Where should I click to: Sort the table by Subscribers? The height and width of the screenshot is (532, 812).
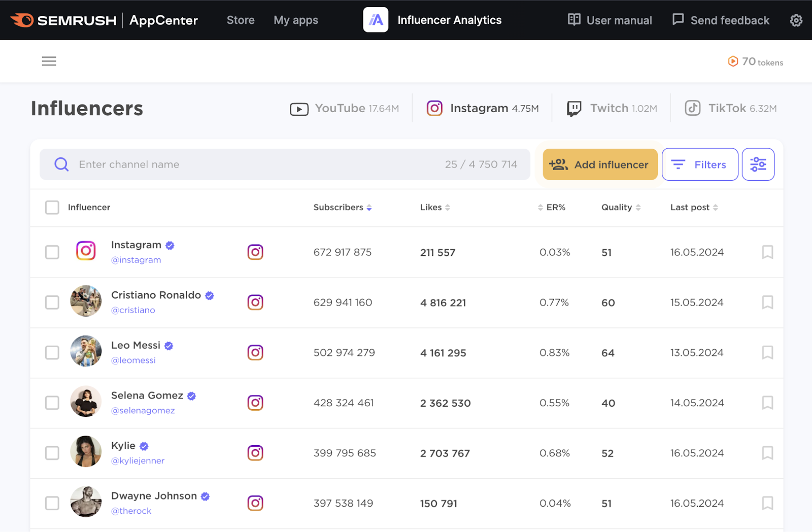coord(368,207)
